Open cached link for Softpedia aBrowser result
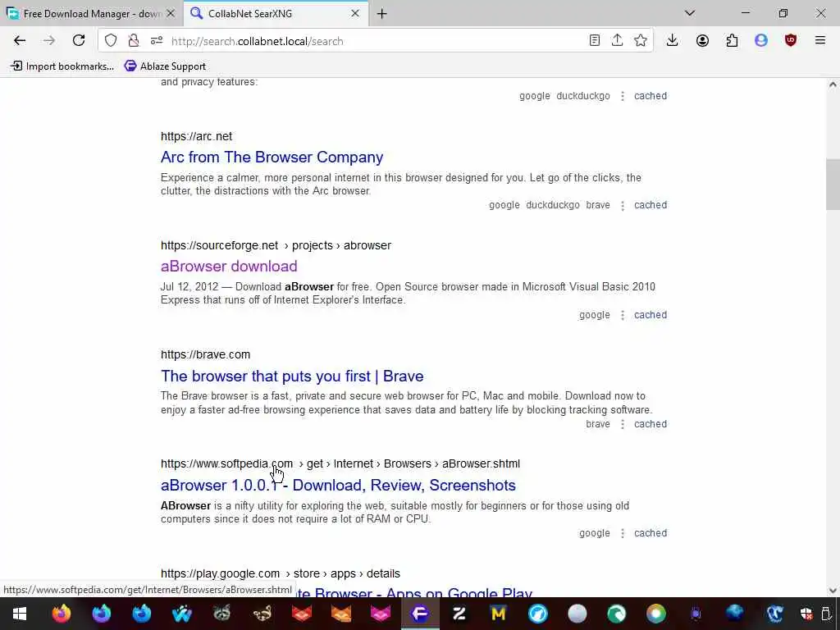The image size is (840, 630). [651, 533]
